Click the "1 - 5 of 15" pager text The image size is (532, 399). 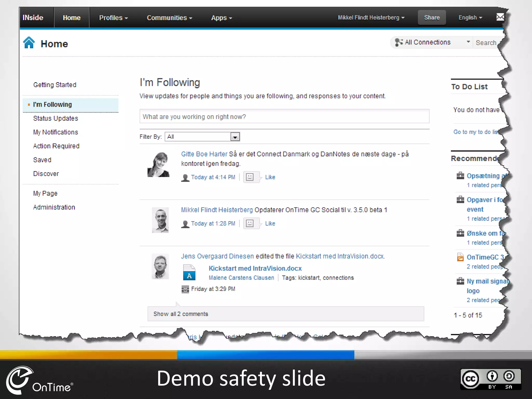pos(468,315)
